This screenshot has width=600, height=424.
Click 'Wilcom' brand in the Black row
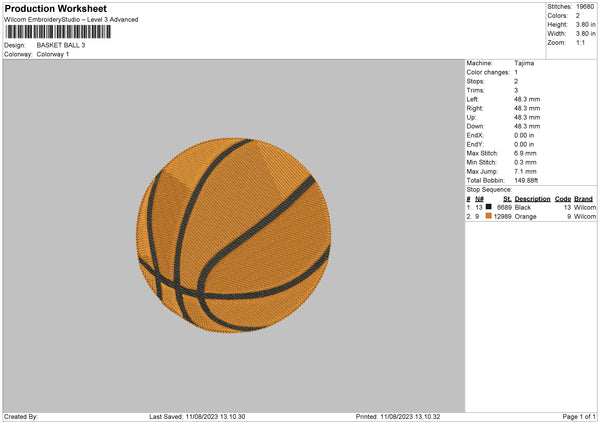[x=585, y=207]
